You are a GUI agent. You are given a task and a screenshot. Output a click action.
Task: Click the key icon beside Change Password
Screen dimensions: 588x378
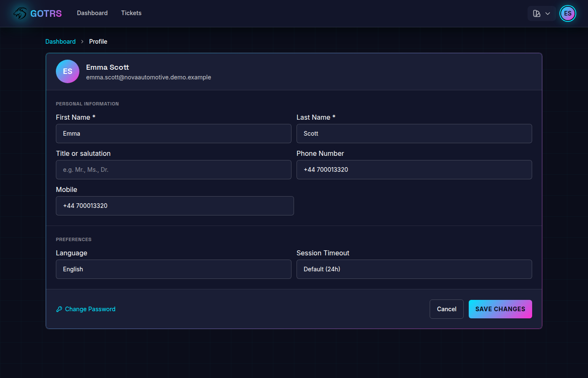coord(58,309)
